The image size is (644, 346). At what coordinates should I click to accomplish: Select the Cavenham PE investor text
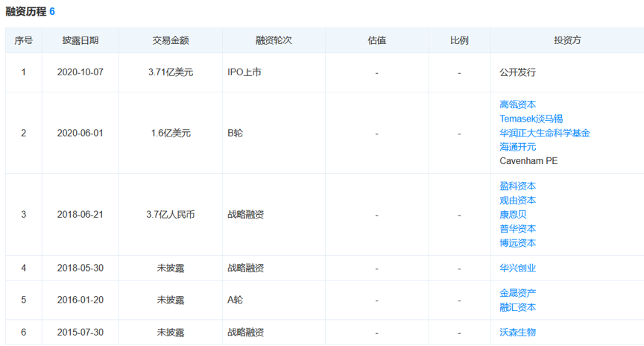click(528, 160)
